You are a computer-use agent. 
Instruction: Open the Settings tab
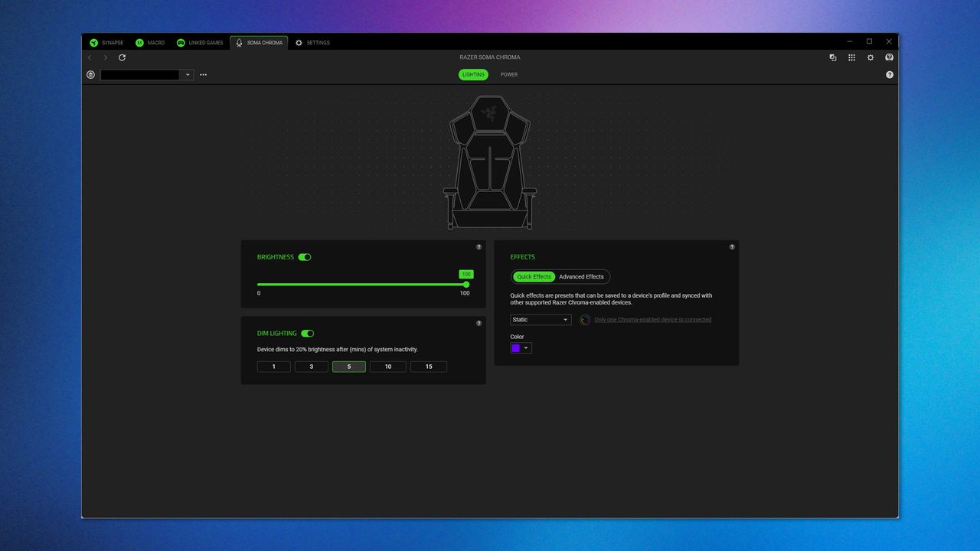pos(312,43)
